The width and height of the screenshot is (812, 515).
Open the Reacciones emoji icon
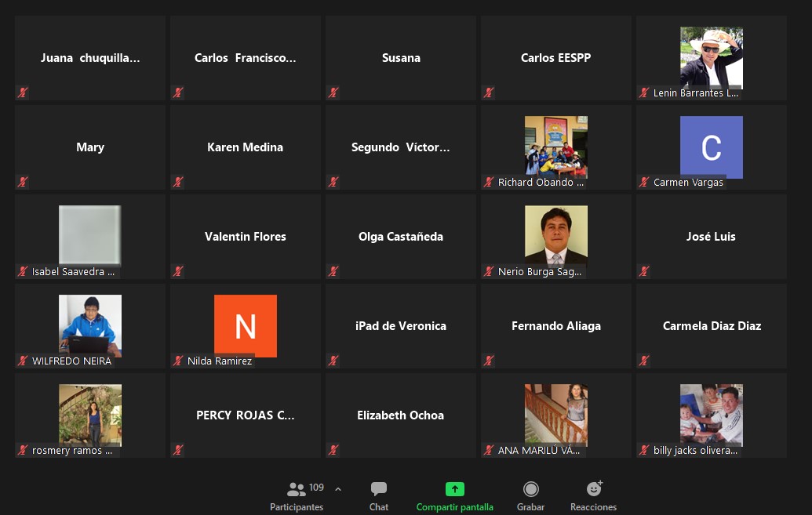tap(594, 489)
